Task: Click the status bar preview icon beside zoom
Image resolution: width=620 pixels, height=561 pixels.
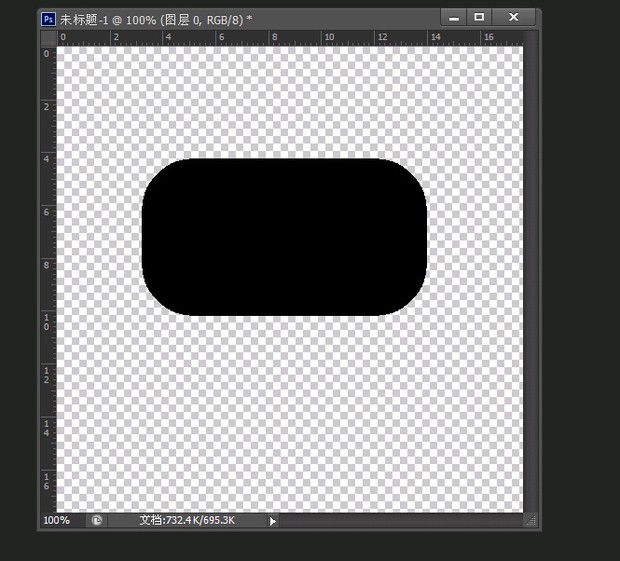Action: (x=97, y=520)
